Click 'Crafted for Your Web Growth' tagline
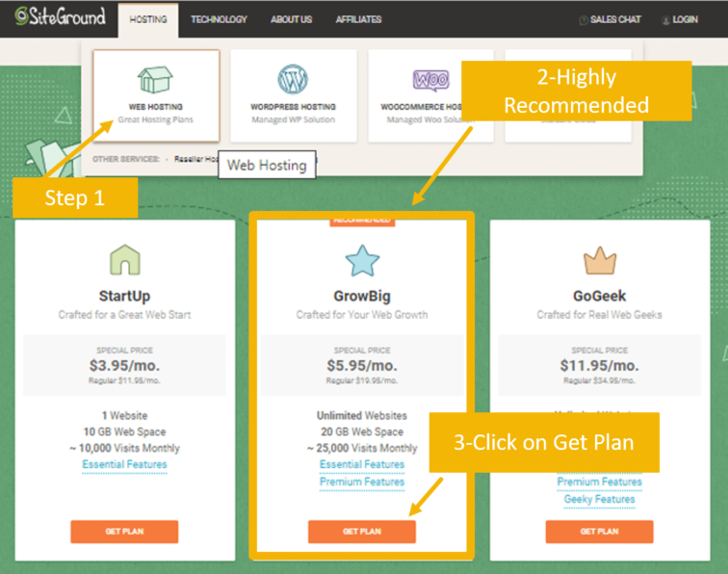This screenshot has height=574, width=728. tap(362, 315)
